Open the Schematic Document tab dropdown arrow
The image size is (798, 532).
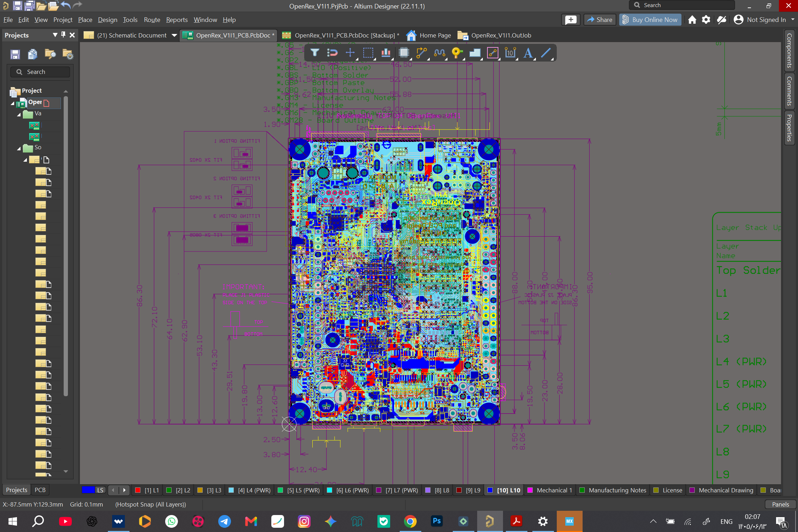coord(174,35)
